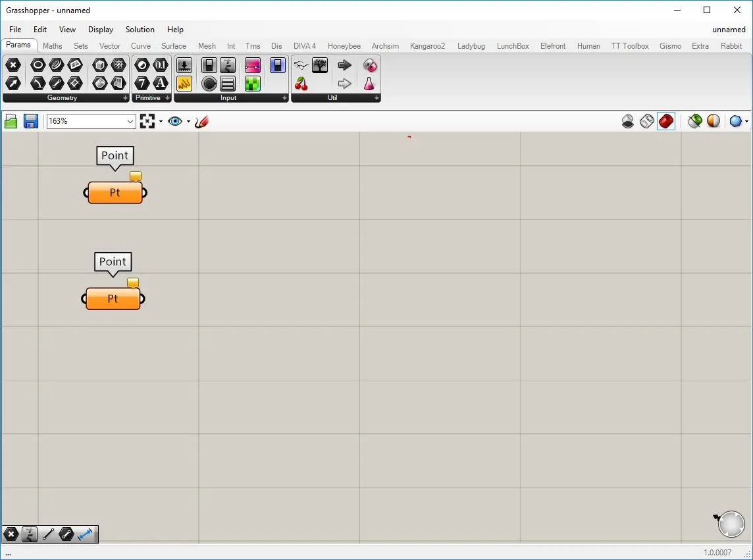Select the Line parameter icon in the Geometry panel
Screen dimensions: 753x560
(x=56, y=84)
